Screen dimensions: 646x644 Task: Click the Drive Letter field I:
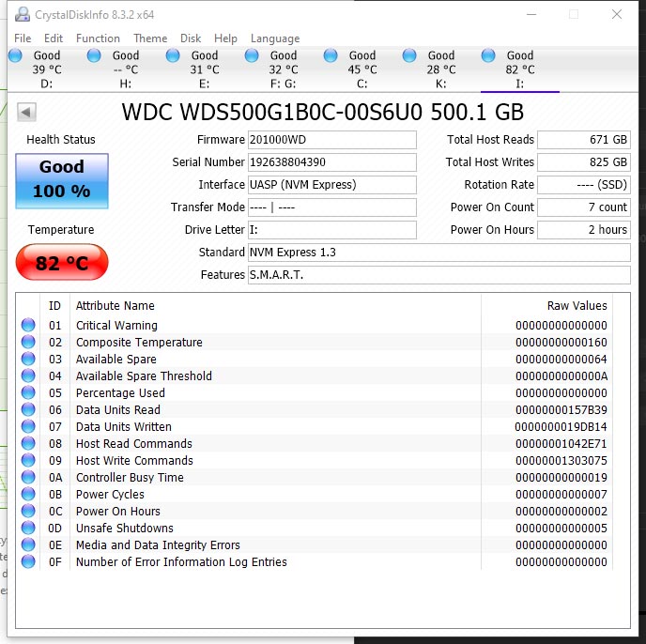coord(332,230)
